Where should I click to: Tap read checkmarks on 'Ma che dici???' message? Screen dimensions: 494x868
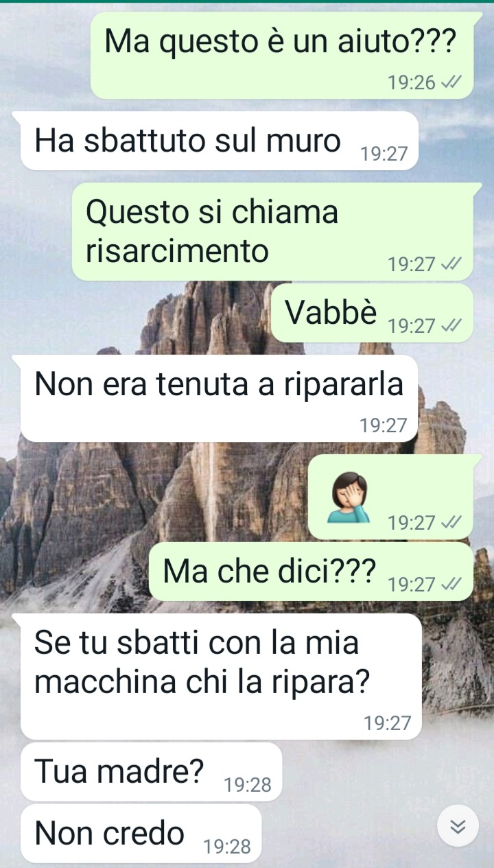pyautogui.click(x=450, y=584)
